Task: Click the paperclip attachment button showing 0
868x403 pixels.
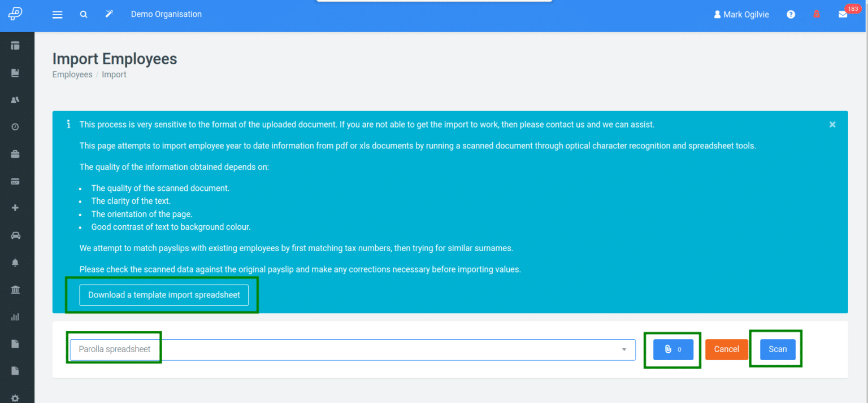Action: click(672, 349)
